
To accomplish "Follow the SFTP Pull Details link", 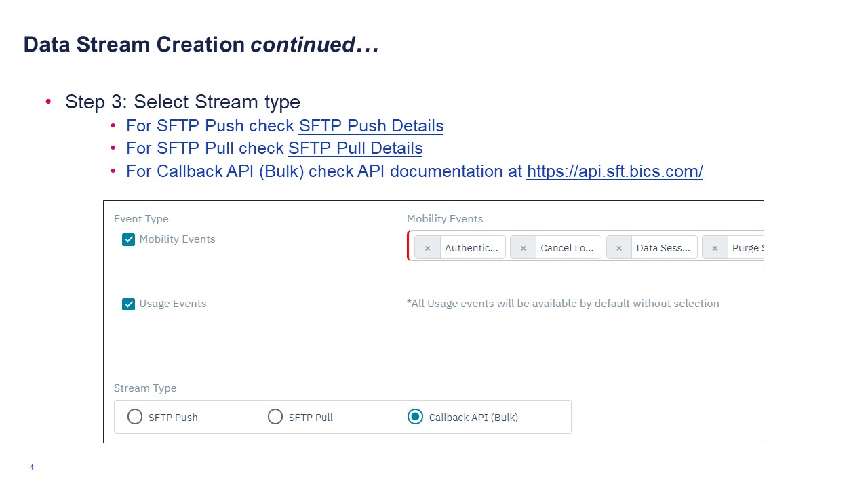I will tap(355, 148).
